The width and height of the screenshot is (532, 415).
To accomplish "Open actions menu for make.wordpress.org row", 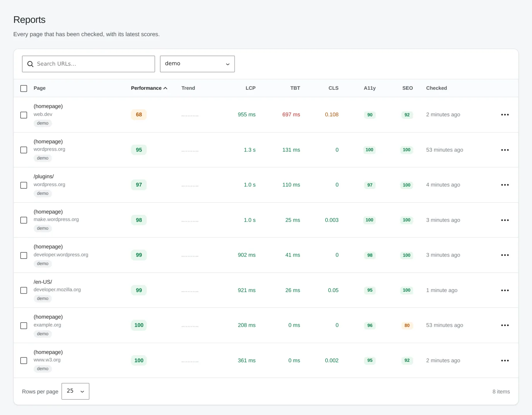I will (x=505, y=220).
